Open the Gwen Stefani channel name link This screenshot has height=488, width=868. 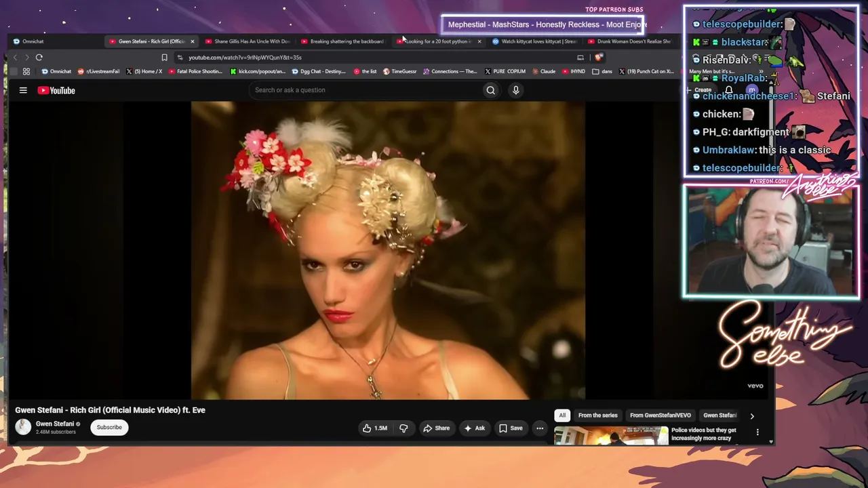click(x=55, y=424)
